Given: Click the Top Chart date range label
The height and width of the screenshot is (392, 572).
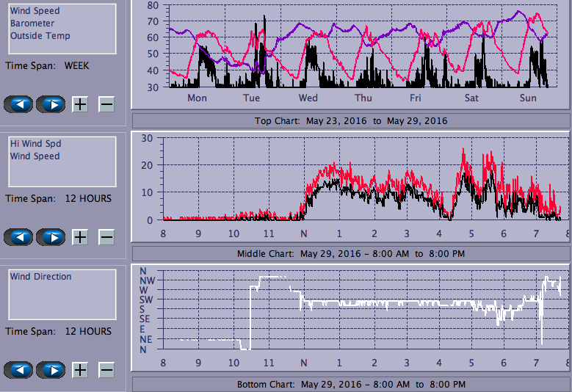Looking at the screenshot, I should point(351,120).
